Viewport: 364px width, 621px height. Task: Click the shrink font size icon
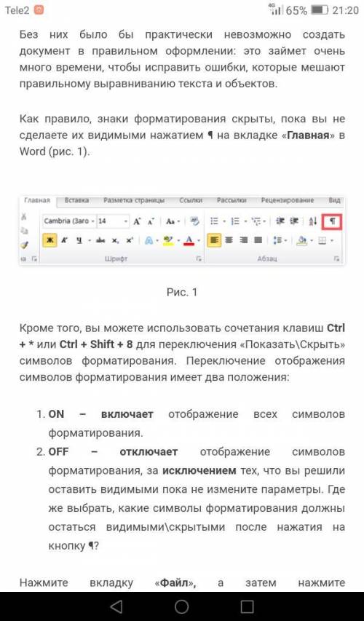[151, 221]
